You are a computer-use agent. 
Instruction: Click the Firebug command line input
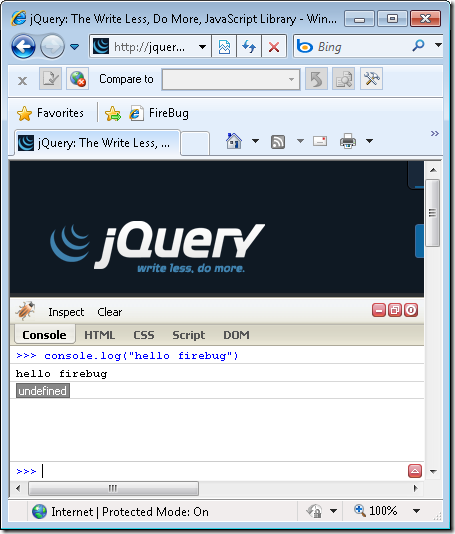tap(223, 471)
